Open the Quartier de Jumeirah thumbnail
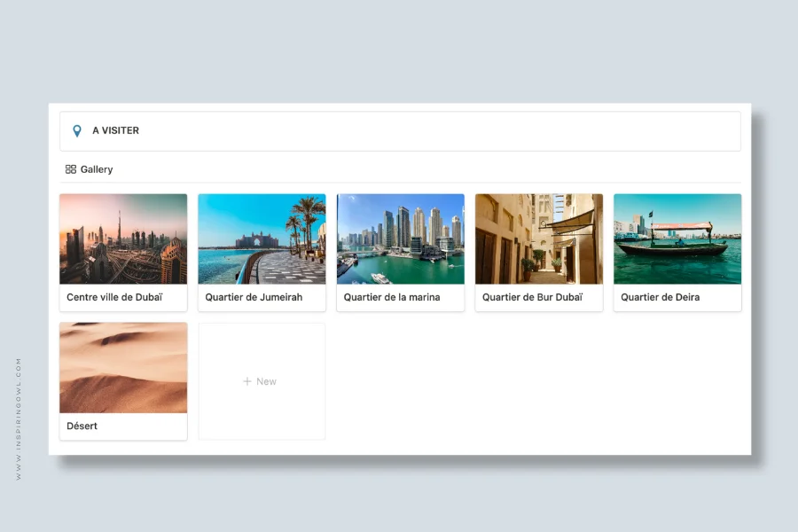Viewport: 798px width, 532px height. (262, 239)
